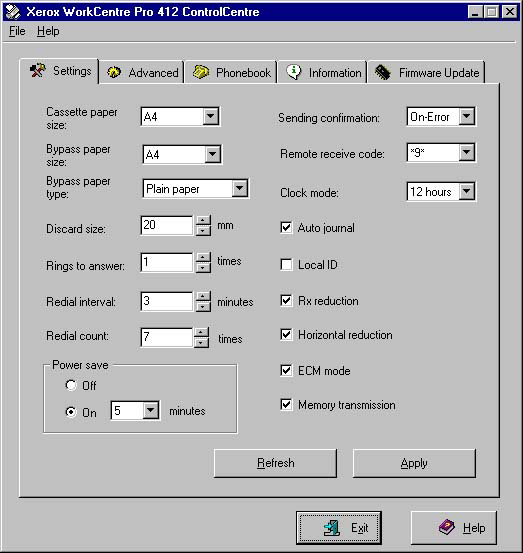Image resolution: width=523 pixels, height=553 pixels.
Task: Click the Phonebook tab telephone icon
Action: tap(201, 72)
